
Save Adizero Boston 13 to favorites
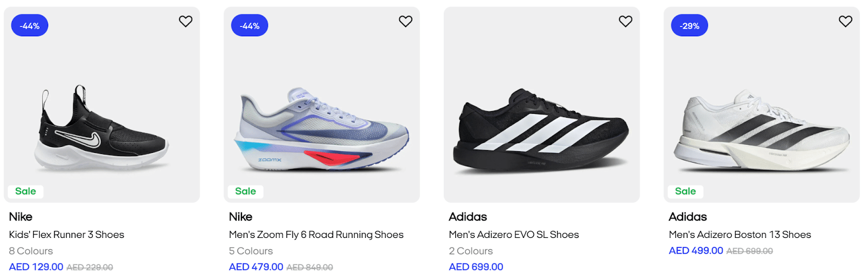point(845,21)
